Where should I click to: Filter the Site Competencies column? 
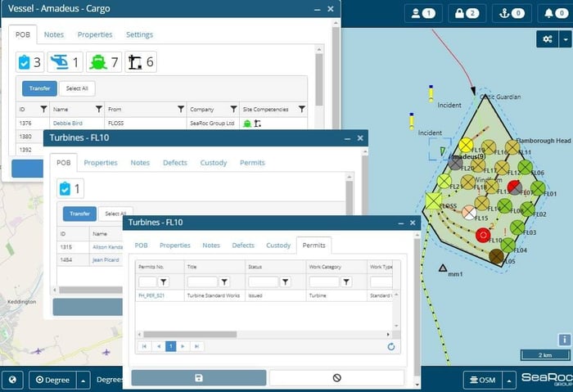[301, 109]
